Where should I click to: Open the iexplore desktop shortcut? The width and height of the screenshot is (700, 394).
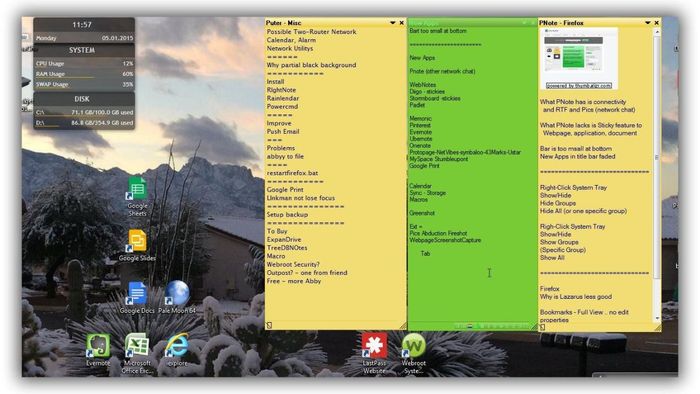tap(177, 349)
